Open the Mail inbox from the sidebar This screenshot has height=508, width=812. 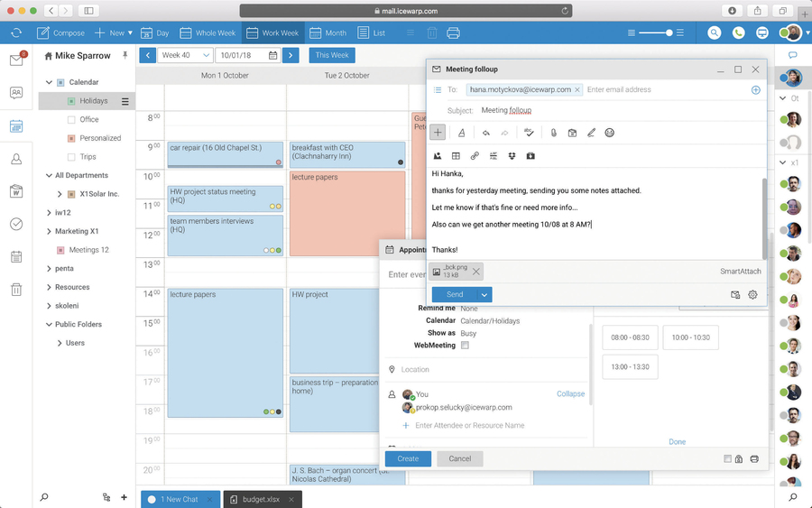16,60
